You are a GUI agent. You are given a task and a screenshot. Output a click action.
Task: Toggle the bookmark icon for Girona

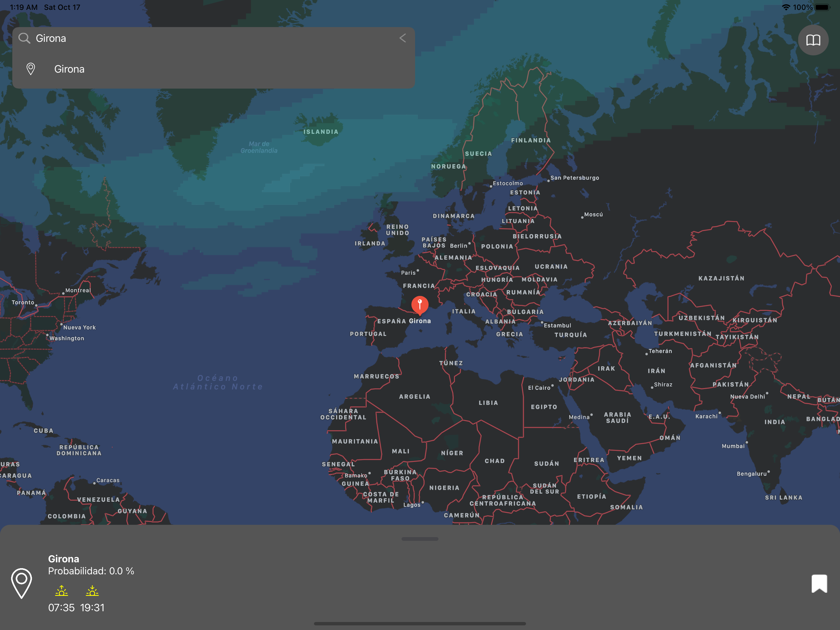tap(819, 583)
